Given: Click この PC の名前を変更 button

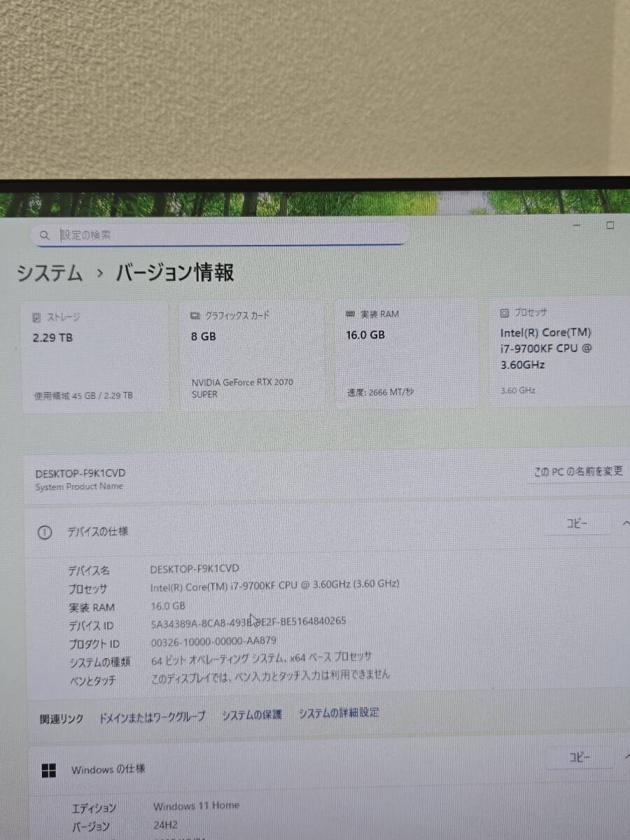Looking at the screenshot, I should tap(577, 472).
